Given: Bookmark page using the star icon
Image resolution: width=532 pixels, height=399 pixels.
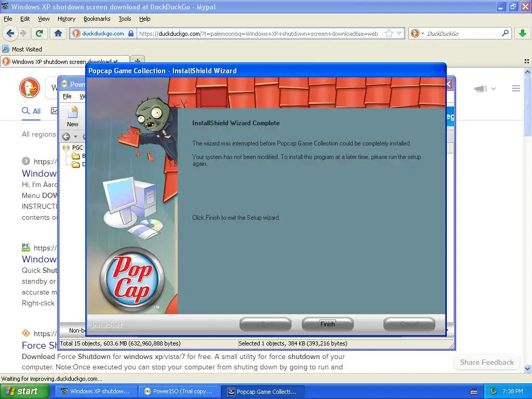Looking at the screenshot, I should [x=389, y=33].
